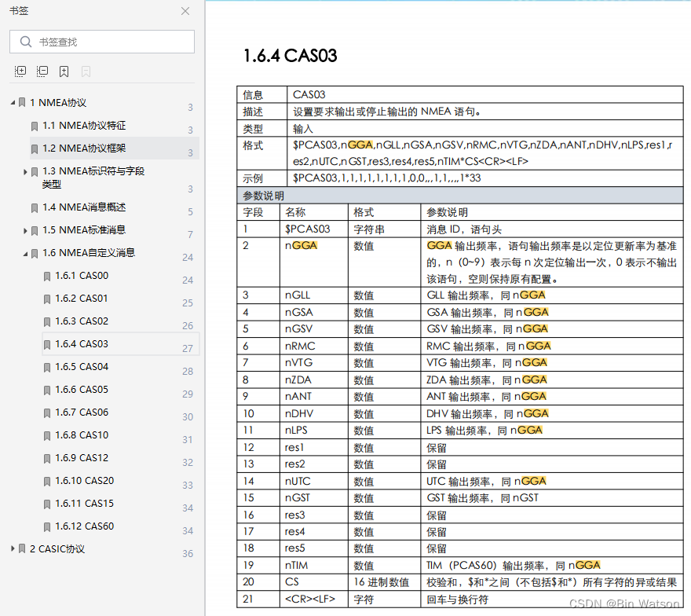This screenshot has width=691, height=616.
Task: Click the 参数说明 section header row
Action: pyautogui.click(x=460, y=196)
